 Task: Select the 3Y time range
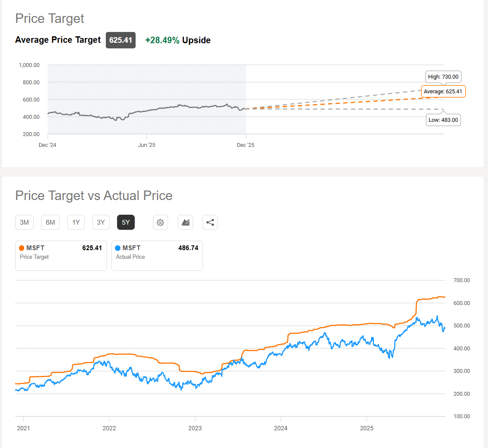point(101,222)
